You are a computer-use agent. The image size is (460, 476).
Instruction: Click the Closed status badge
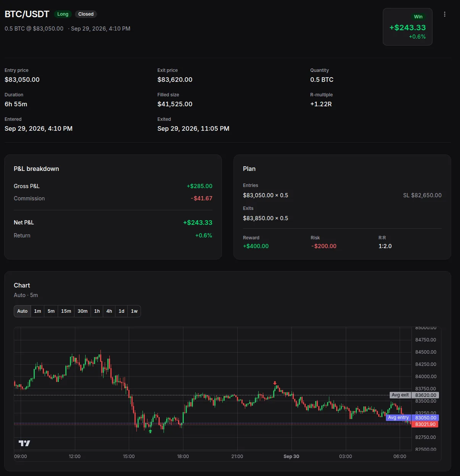click(86, 14)
